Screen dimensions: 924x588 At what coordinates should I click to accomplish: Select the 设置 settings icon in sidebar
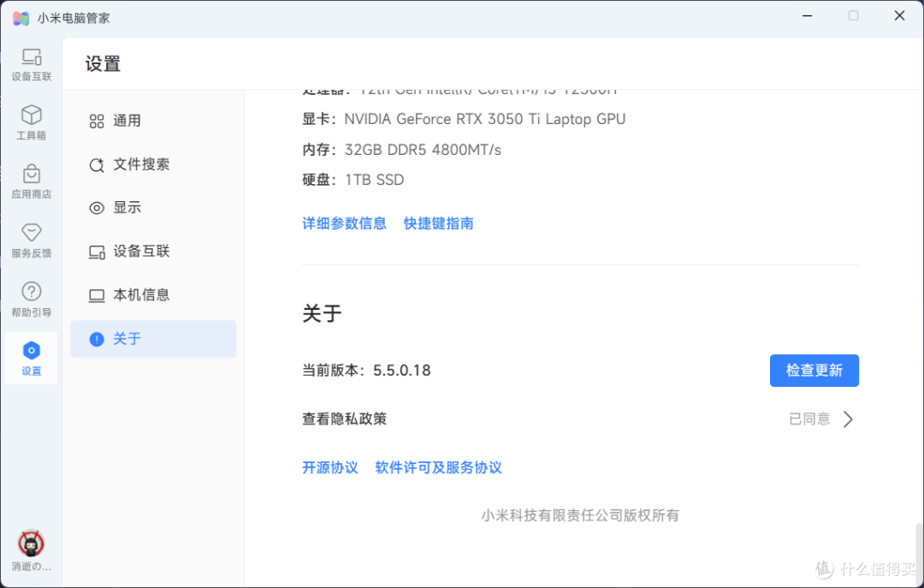[32, 359]
